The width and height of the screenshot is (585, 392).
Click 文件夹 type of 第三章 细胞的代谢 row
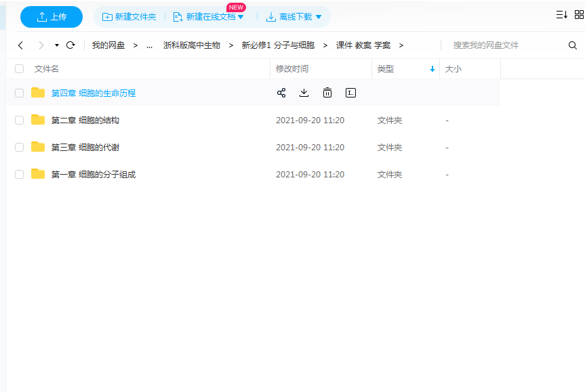coord(390,148)
